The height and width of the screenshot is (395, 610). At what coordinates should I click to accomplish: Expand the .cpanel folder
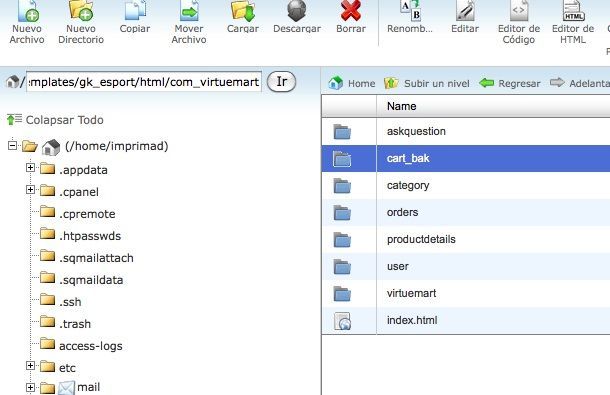tap(30, 190)
